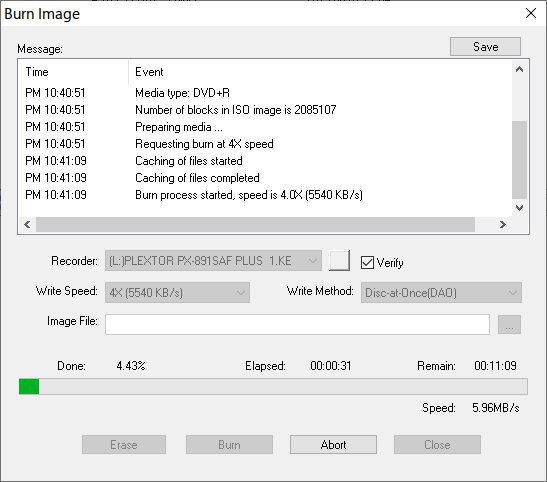Click the browse (...) button for Image File
Image resolution: width=547 pixels, height=482 pixels.
coord(509,325)
